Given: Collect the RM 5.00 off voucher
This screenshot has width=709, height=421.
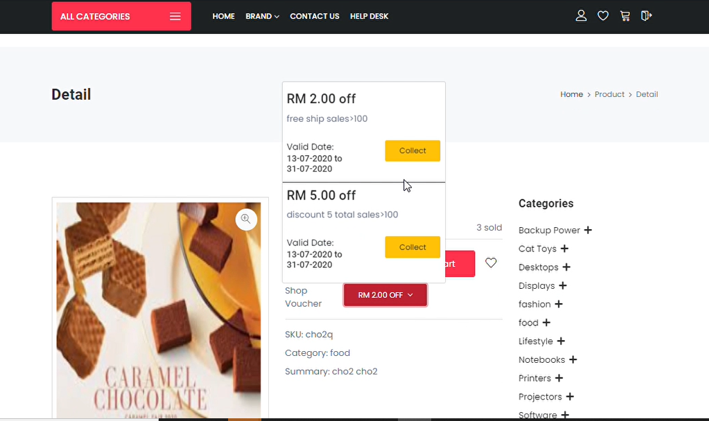Looking at the screenshot, I should tap(412, 247).
